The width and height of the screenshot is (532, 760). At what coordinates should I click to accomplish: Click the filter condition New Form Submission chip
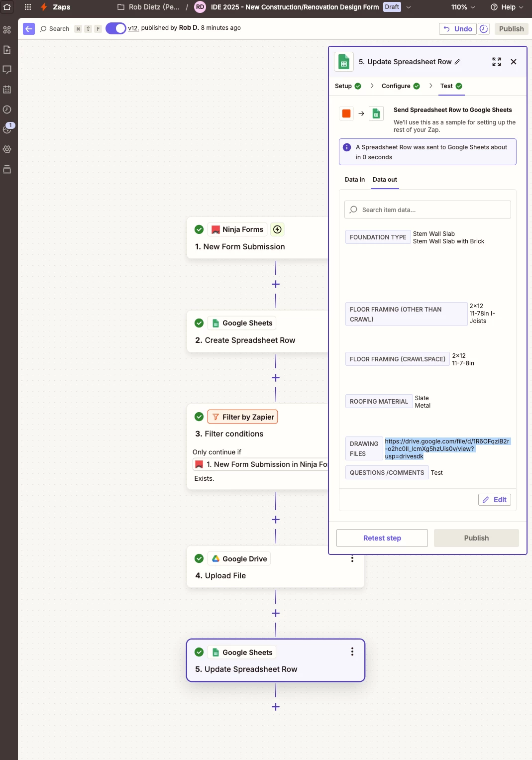click(260, 464)
